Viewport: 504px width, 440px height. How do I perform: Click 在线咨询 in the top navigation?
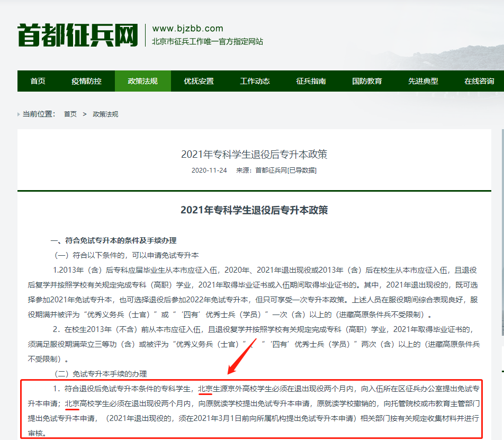pos(479,81)
